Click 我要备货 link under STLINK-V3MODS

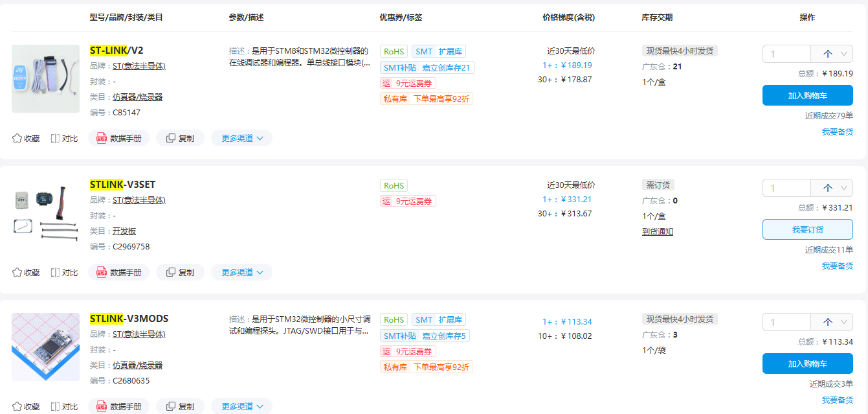coord(837,400)
